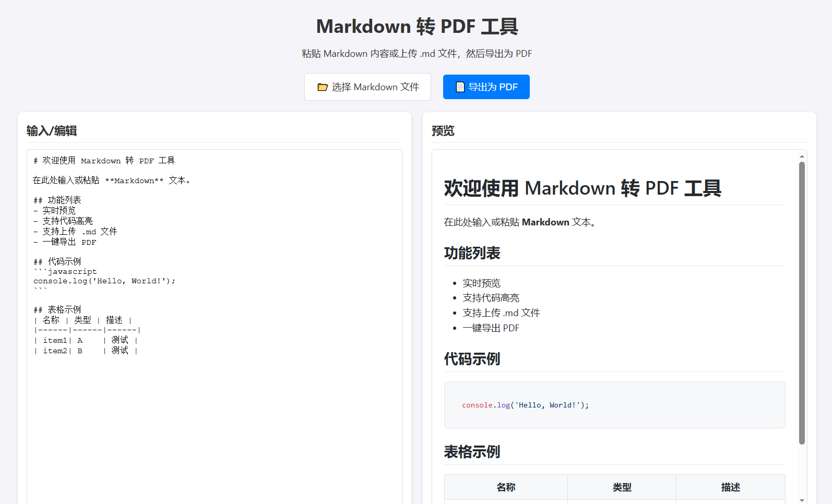
Task: Click the preview pane scrollbar thumb
Action: pos(802,303)
